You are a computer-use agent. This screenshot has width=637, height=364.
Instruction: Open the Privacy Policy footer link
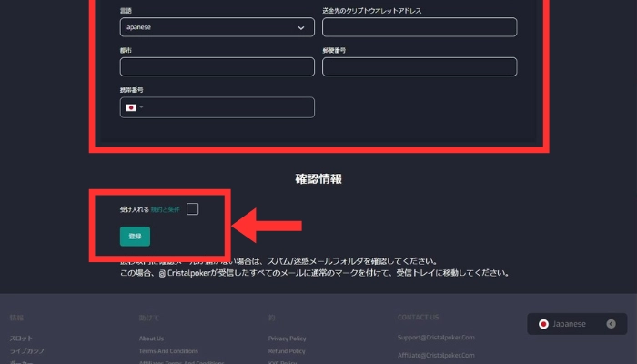coord(287,339)
